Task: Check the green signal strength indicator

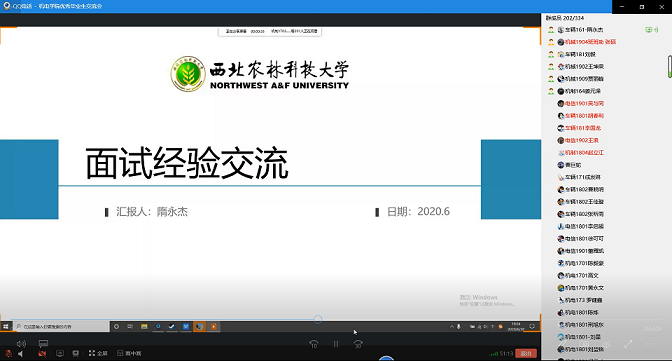Action: click(493, 354)
